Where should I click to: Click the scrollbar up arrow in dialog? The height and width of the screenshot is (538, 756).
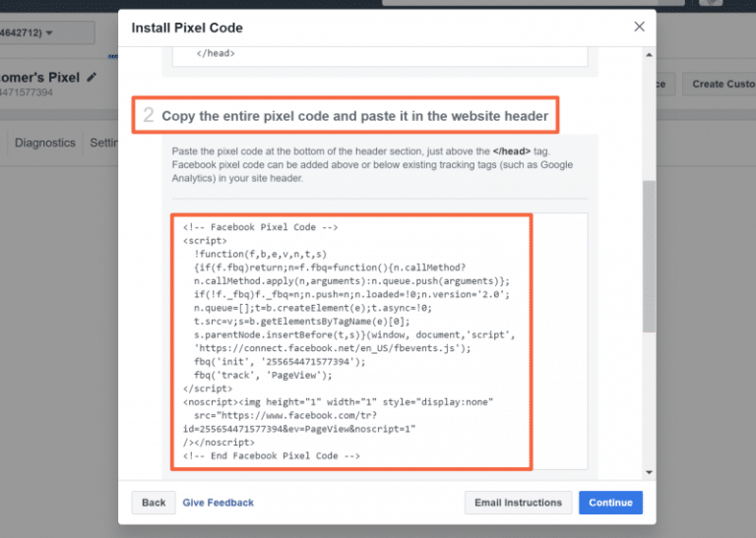pyautogui.click(x=649, y=55)
